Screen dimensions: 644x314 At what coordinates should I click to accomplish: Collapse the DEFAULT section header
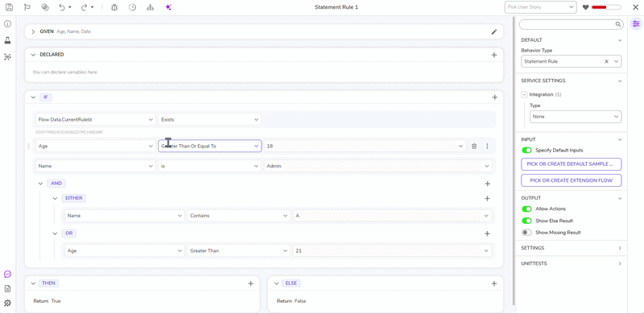[572, 40]
